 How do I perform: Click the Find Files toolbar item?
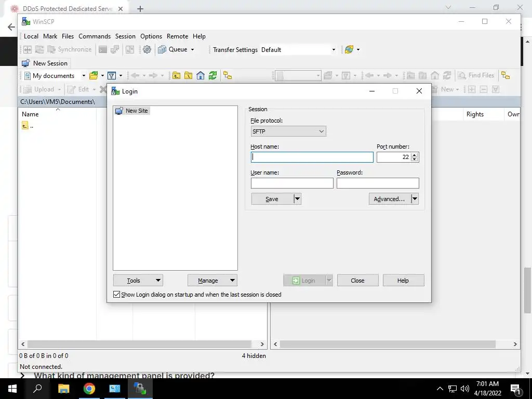476,75
